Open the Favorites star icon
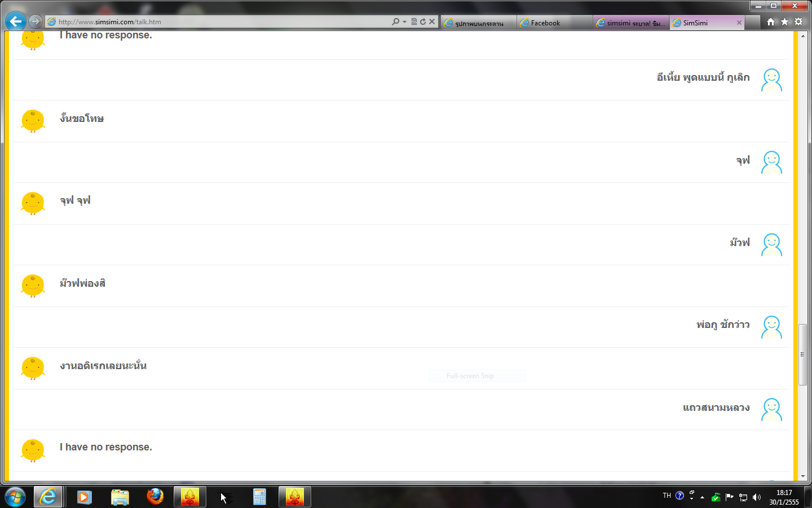The image size is (812, 508). (x=784, y=21)
